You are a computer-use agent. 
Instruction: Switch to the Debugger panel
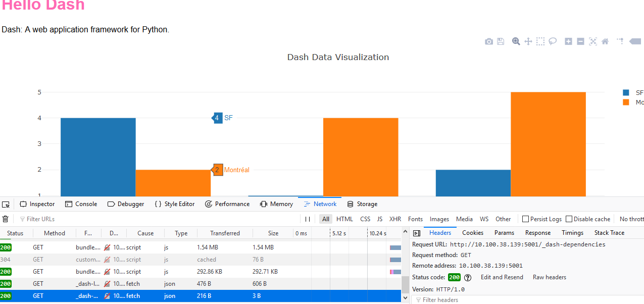[x=126, y=204]
